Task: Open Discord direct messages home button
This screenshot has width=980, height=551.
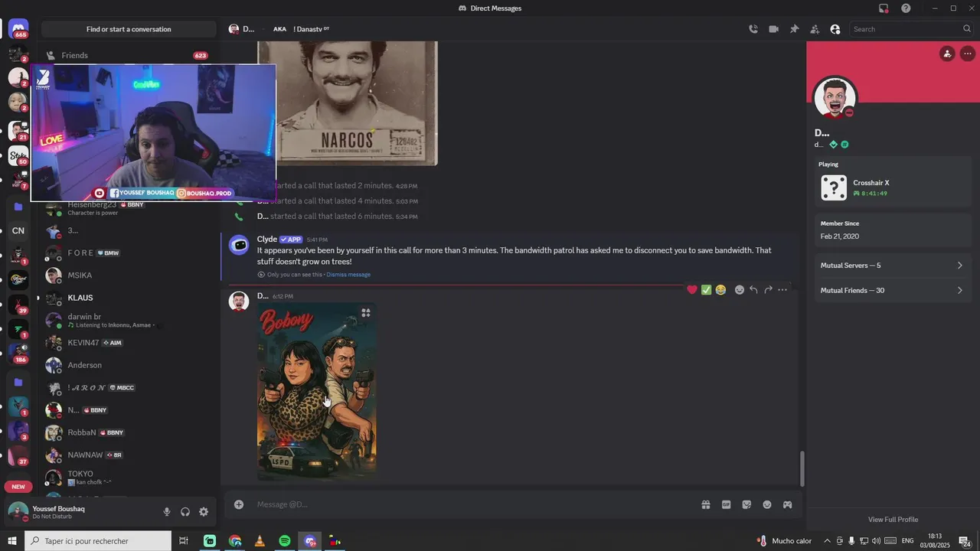Action: coord(18,30)
